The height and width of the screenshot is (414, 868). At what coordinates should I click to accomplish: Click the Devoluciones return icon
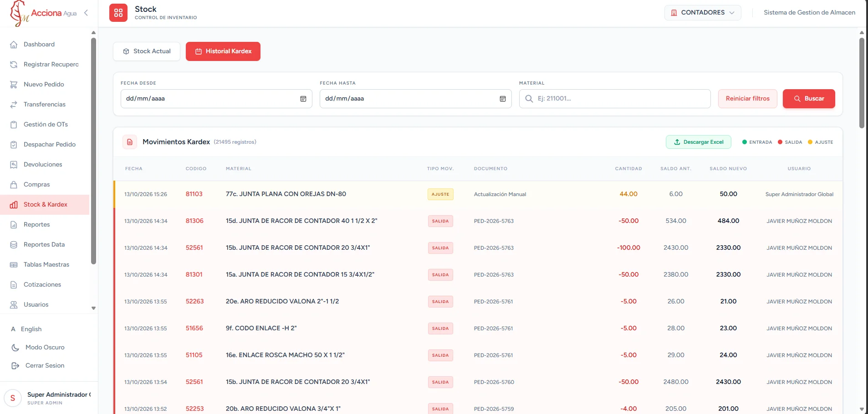click(x=14, y=165)
